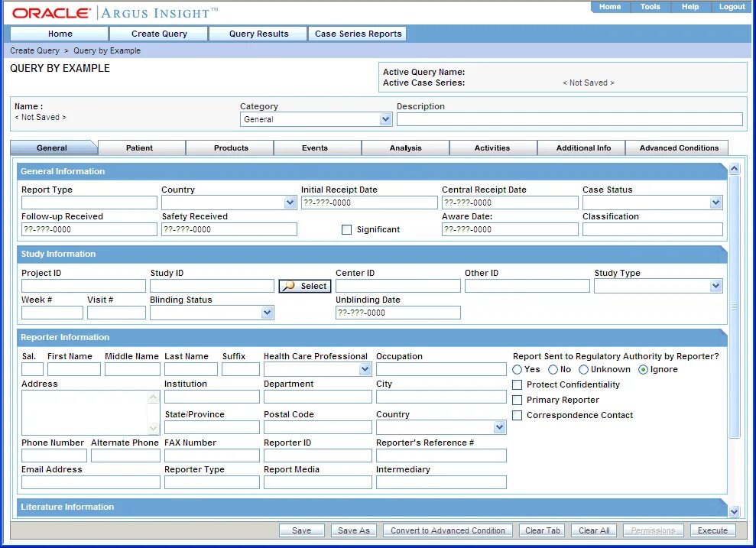Click the Logout link
The height and width of the screenshot is (548, 756).
coord(732,7)
